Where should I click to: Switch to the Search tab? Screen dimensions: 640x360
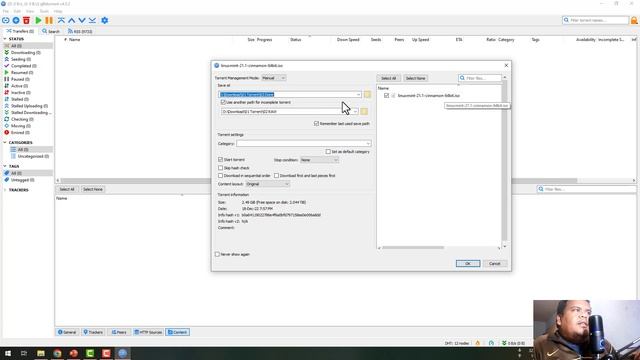pyautogui.click(x=51, y=31)
